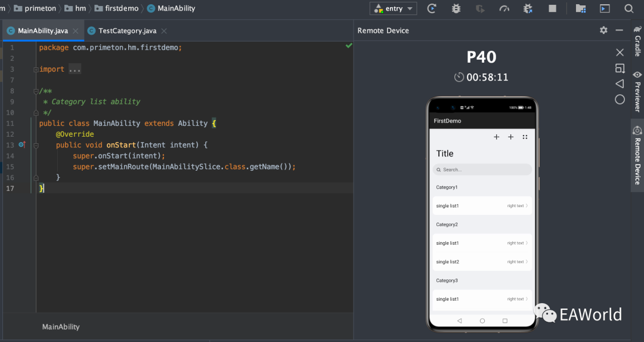The height and width of the screenshot is (342, 644).
Task: Click the greyed run-with-coverage icon
Action: [x=479, y=8]
